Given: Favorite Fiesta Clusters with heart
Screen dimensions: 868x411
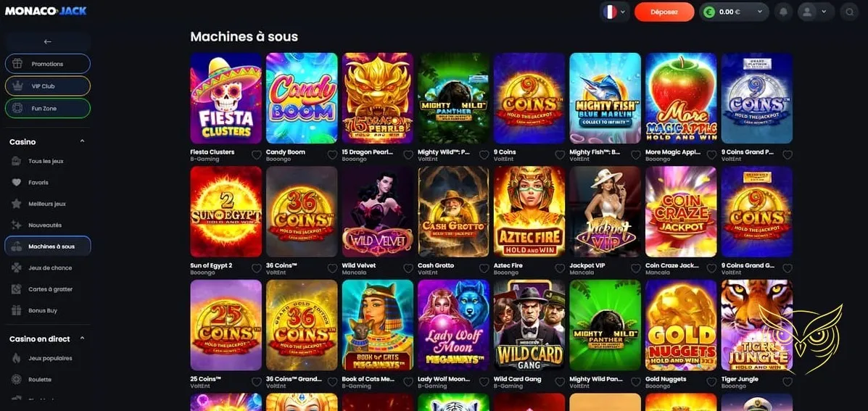Looking at the screenshot, I should tap(256, 155).
